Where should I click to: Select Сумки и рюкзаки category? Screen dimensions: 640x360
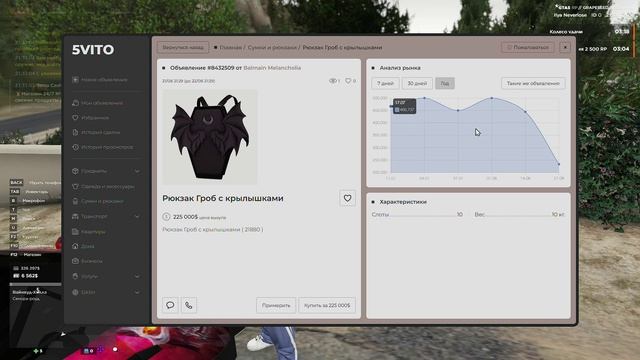pos(98,201)
